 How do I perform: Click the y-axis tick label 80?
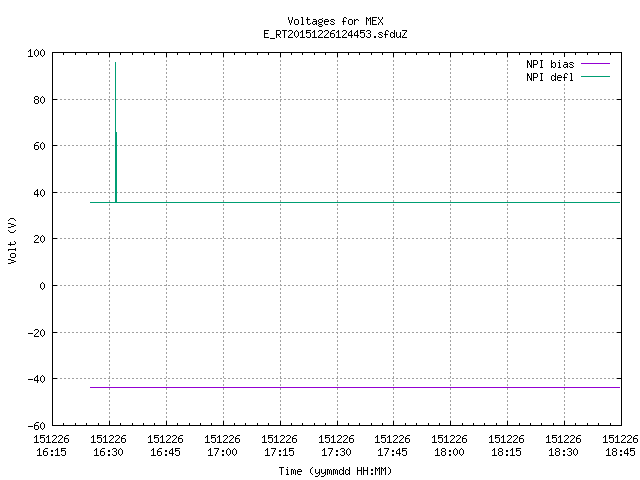coord(39,100)
